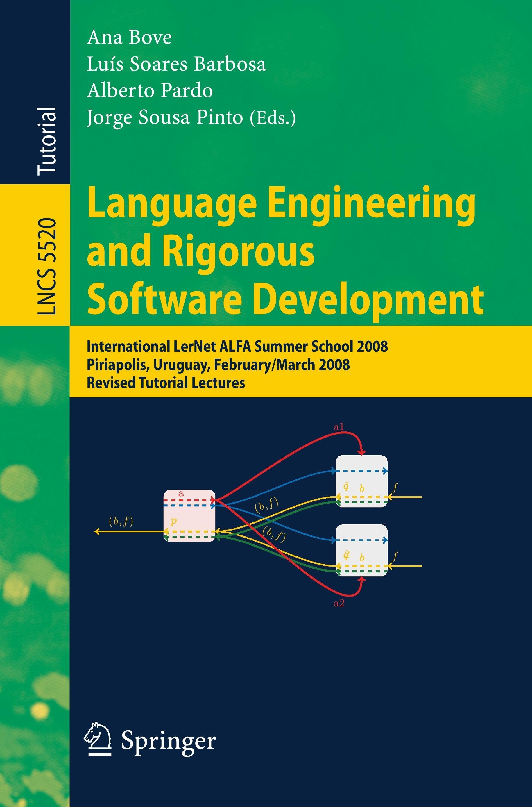Click the yellow arrowhead at diagram's far left

point(97,531)
